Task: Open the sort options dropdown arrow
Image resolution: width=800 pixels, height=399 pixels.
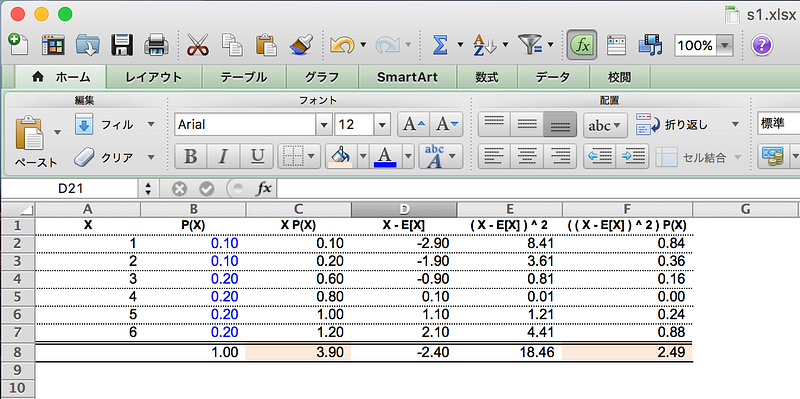Action: (505, 45)
